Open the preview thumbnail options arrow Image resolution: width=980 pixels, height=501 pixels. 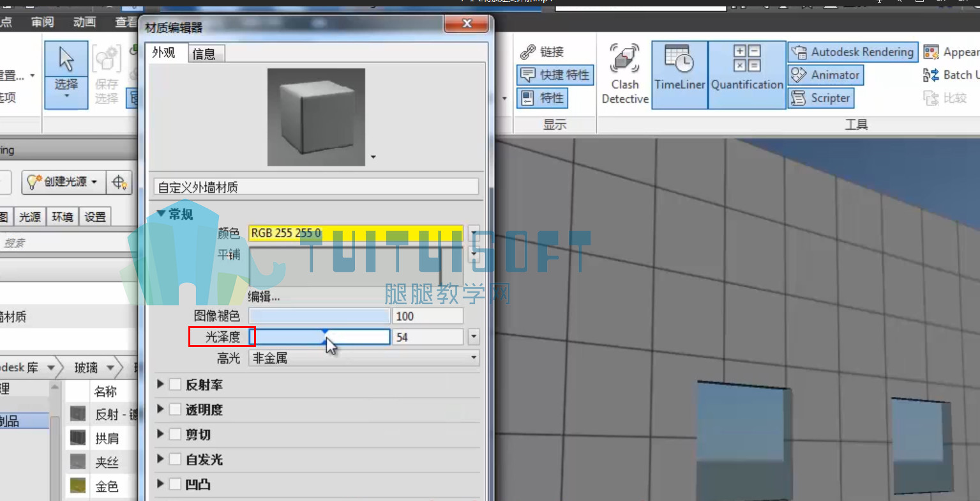click(x=373, y=157)
